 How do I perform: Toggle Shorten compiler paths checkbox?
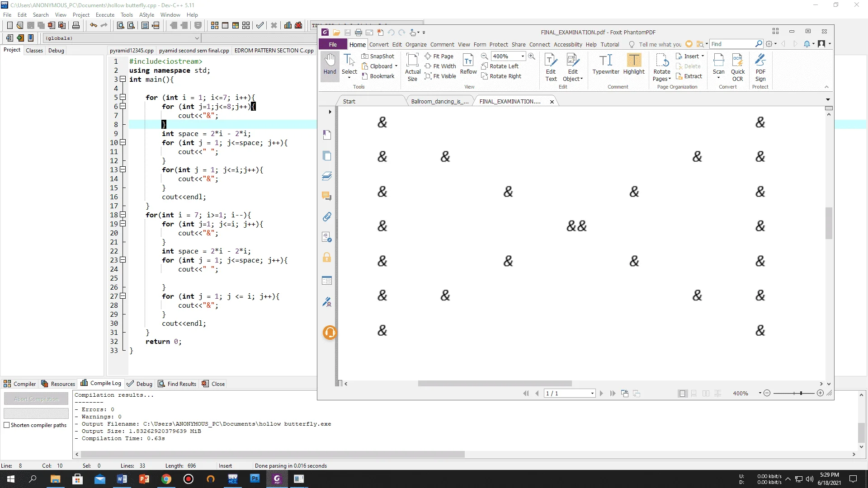(x=7, y=425)
